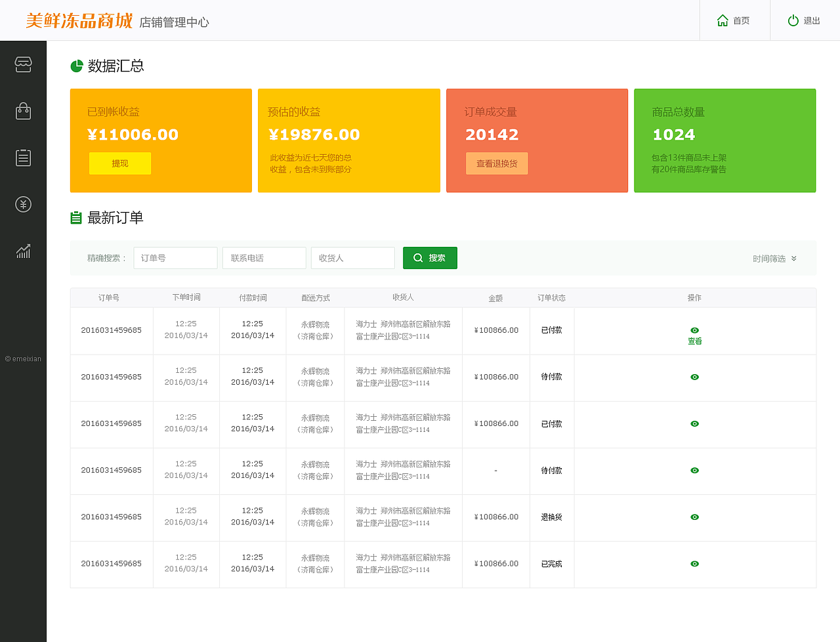
Task: Click the 退换货 status cell in the table
Action: [552, 517]
